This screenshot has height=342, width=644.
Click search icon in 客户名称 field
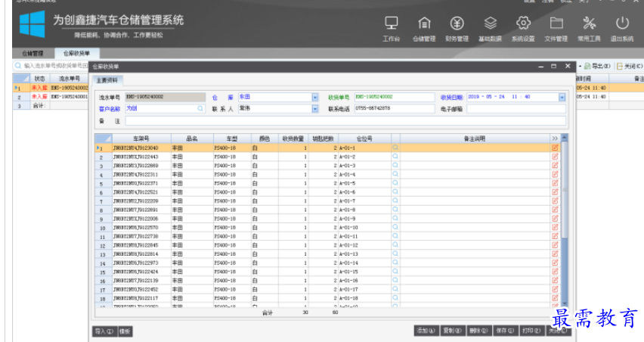tap(200, 109)
